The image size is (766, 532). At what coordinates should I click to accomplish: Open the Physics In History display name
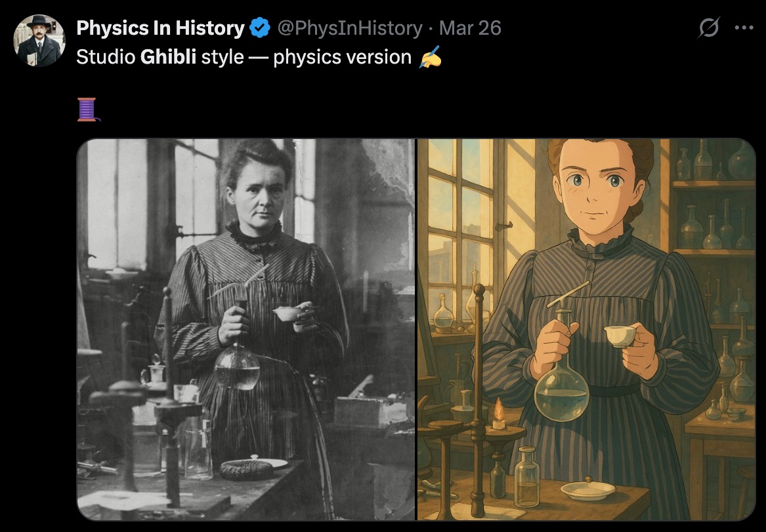tap(160, 28)
